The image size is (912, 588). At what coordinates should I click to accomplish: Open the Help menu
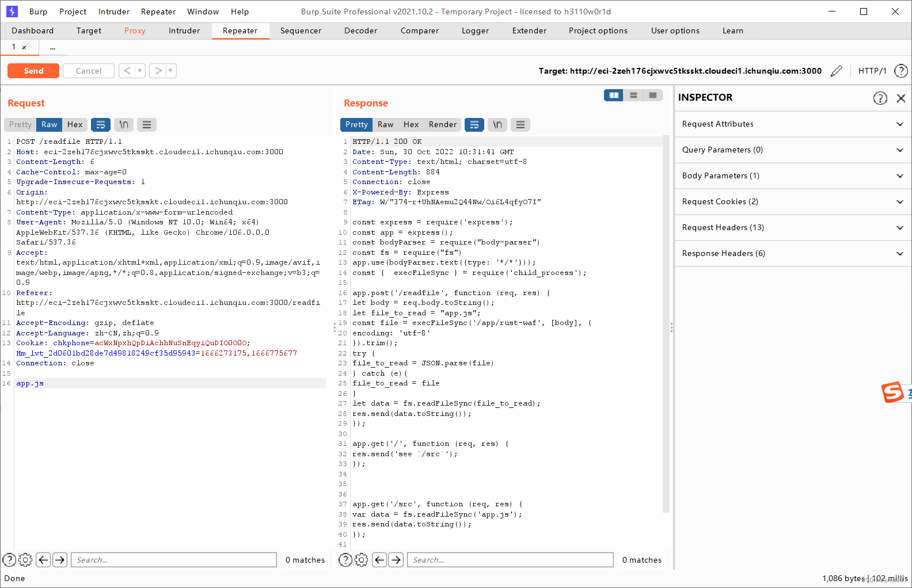[240, 12]
